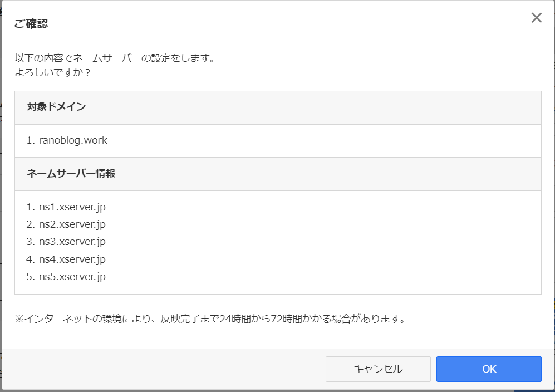Close the ご確認 dialog with the X
The image size is (555, 392).
tap(536, 18)
